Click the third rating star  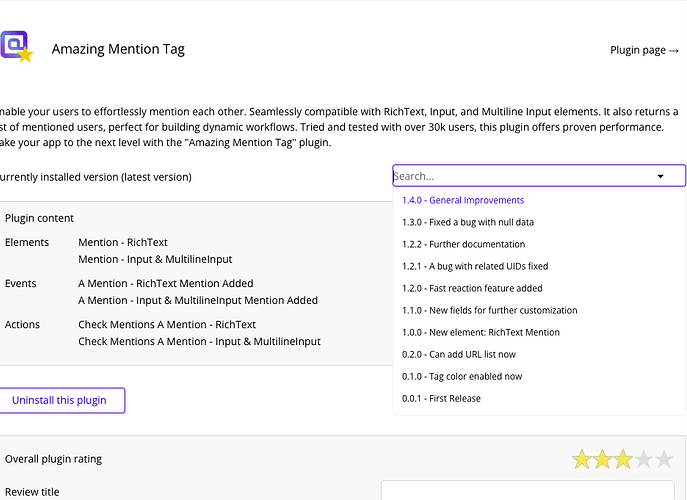[x=624, y=460]
